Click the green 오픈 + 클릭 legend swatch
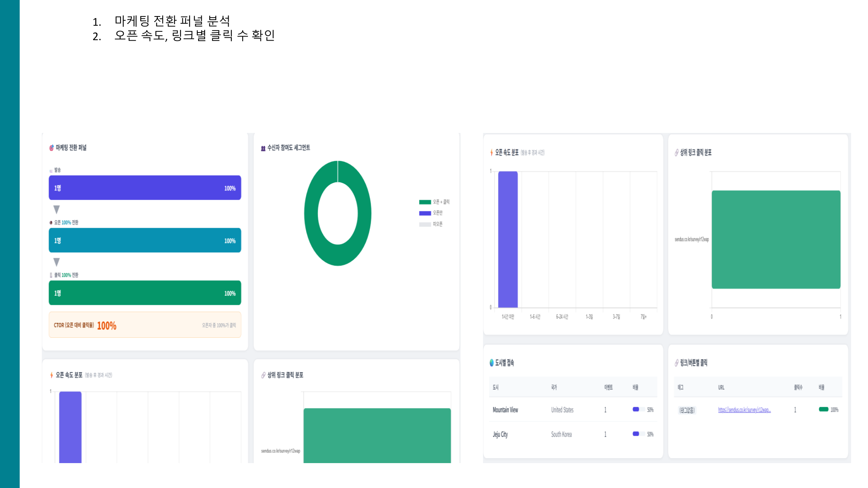Screen dimensions: 868x488 (x=425, y=202)
